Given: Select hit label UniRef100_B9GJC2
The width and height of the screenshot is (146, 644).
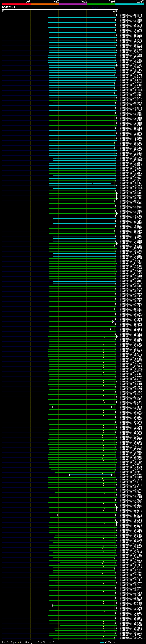Looking at the screenshot, I should [131, 77].
